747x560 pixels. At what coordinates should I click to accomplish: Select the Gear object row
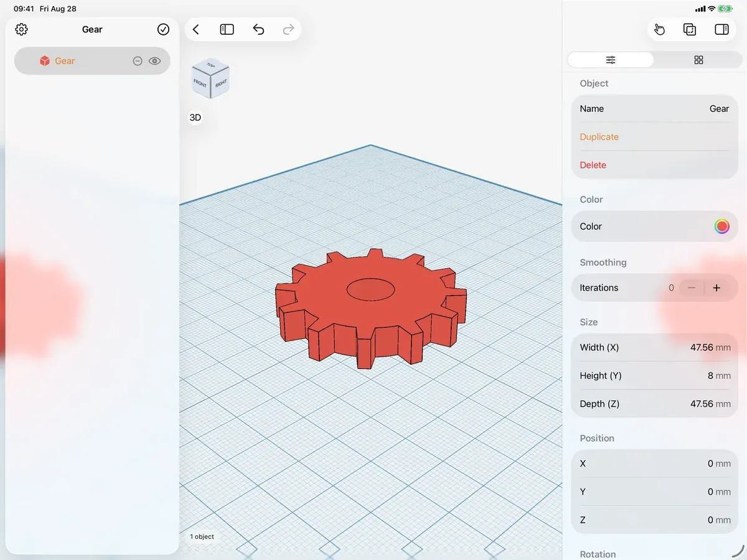coord(92,61)
